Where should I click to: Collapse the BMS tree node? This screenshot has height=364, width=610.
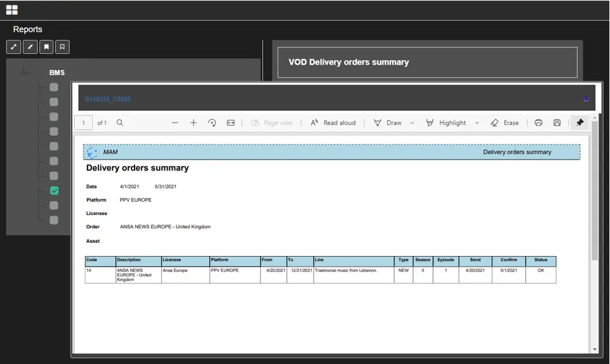(x=25, y=72)
